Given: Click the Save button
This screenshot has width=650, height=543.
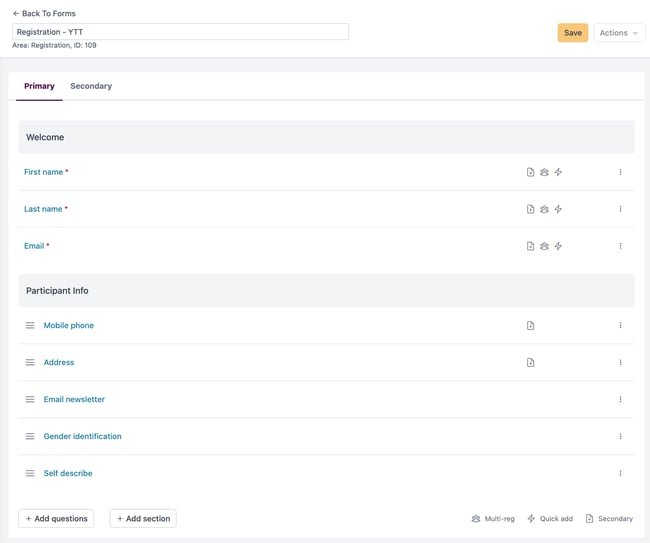Looking at the screenshot, I should 572,33.
